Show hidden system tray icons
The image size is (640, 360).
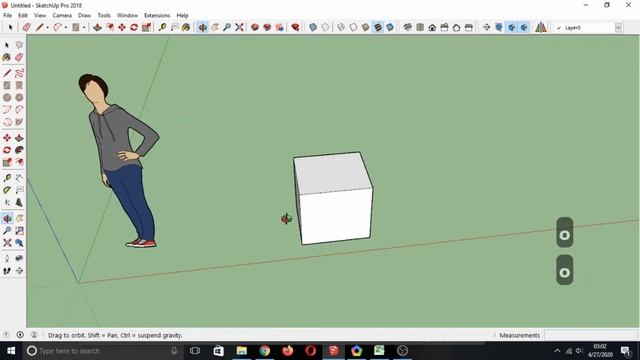pos(557,351)
